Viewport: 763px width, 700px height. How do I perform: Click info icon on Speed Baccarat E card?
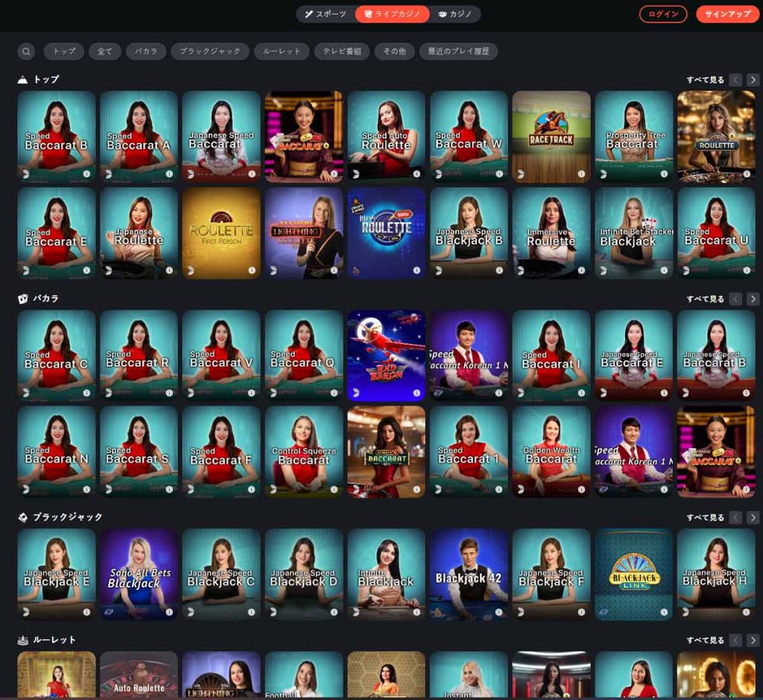coord(86,270)
